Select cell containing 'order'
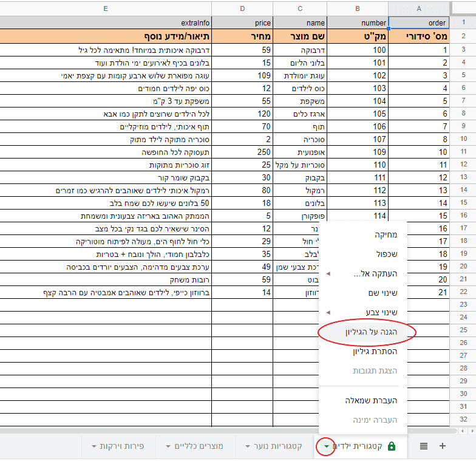This screenshot has height=461, width=476. pos(419,23)
